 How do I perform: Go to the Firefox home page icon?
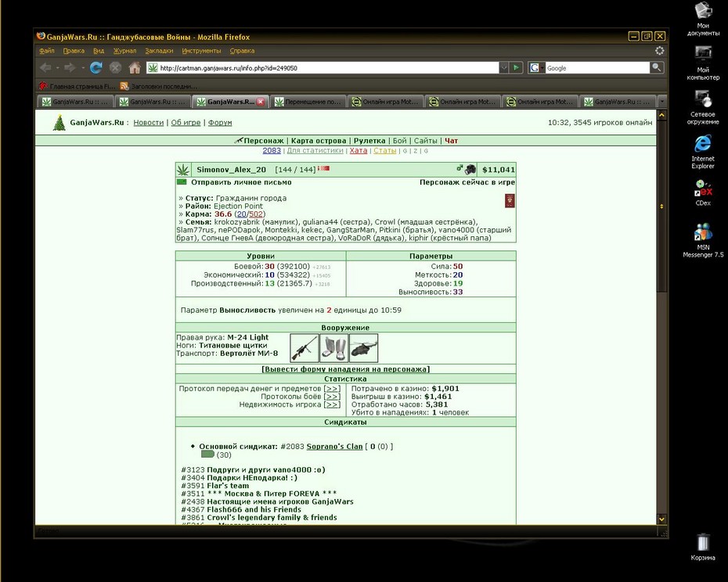point(135,68)
